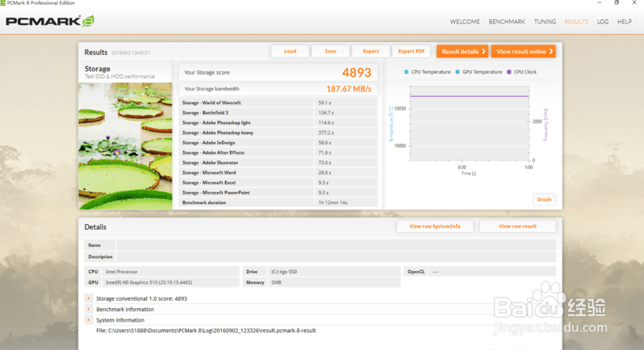Click the result file path text

(x=206, y=331)
